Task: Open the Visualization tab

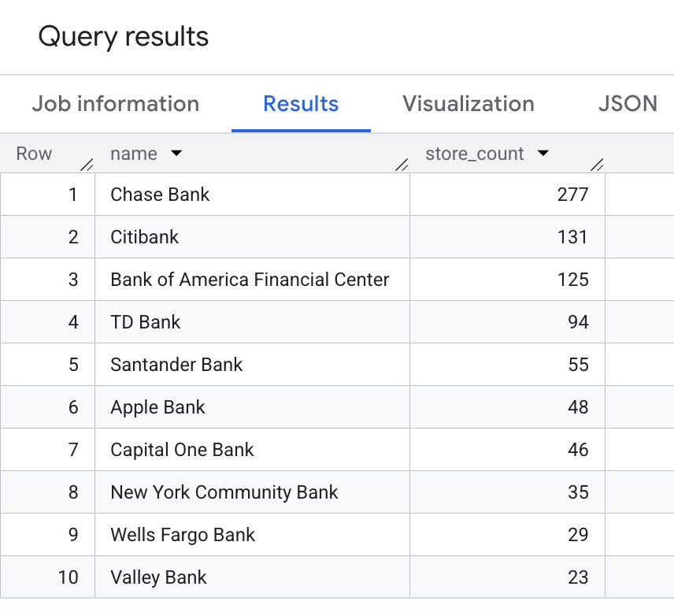Action: point(468,103)
